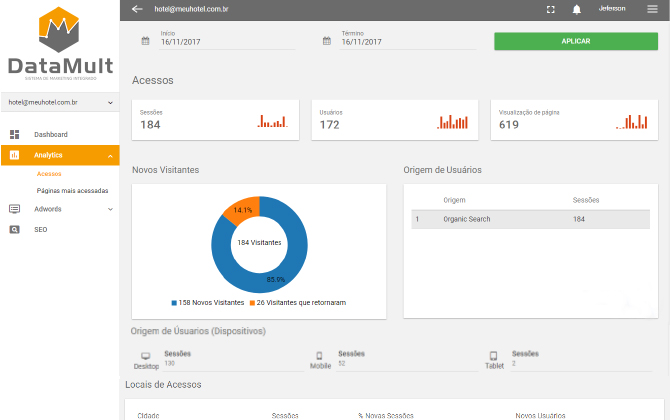
Task: Click the Desktop device icon
Action: point(146,355)
